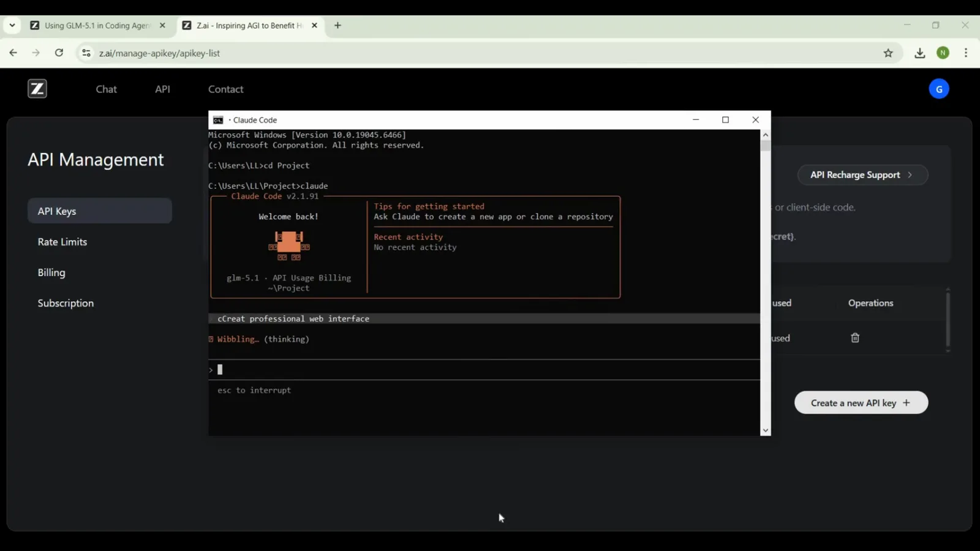This screenshot has width=980, height=551.
Task: Click the API Management heading
Action: [x=96, y=160]
